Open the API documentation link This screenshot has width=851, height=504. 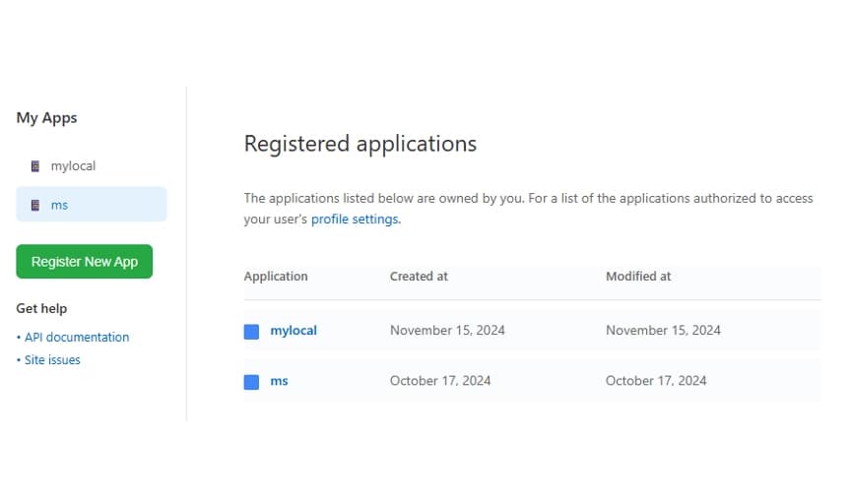tap(77, 337)
